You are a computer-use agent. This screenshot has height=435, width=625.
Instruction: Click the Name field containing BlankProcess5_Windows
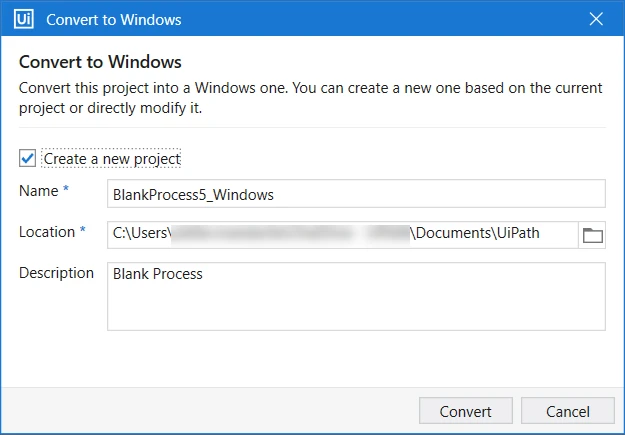pyautogui.click(x=356, y=194)
